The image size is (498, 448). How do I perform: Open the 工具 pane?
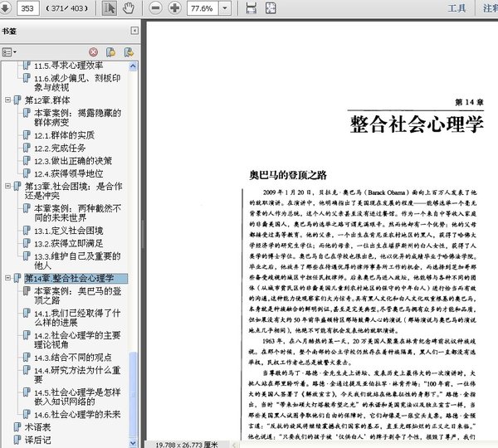[456, 8]
